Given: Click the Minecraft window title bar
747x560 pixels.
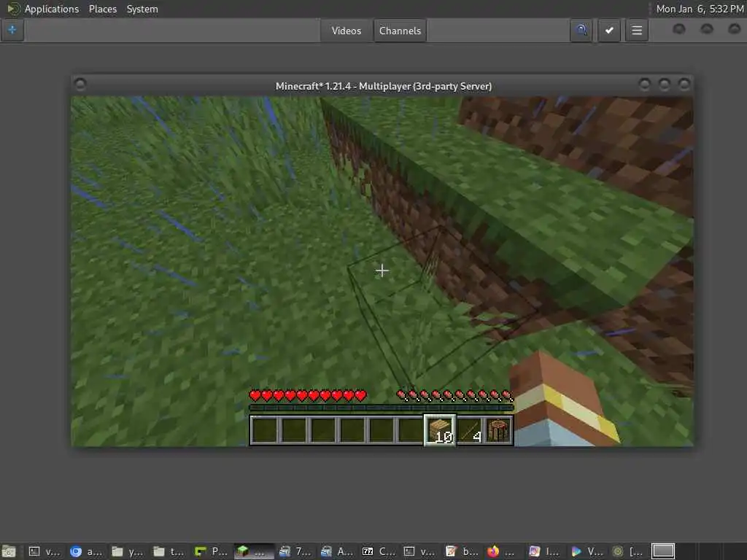Looking at the screenshot, I should tap(383, 86).
